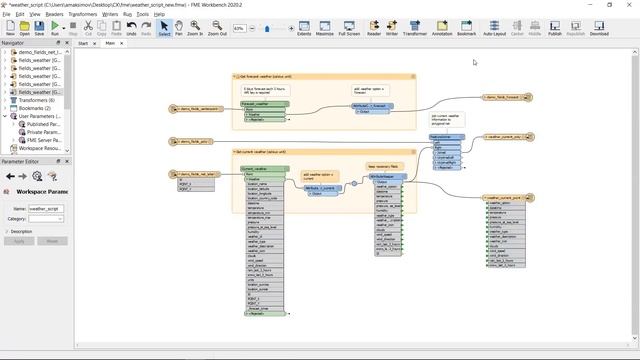Add an Annotation to the canvas
Screen dimensions: 640x360
(442, 28)
